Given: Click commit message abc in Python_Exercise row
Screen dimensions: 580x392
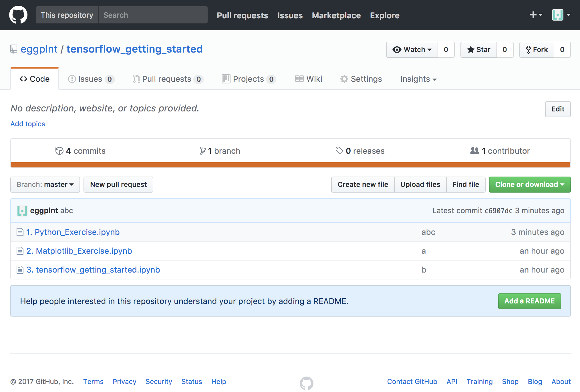Looking at the screenshot, I should coord(428,232).
